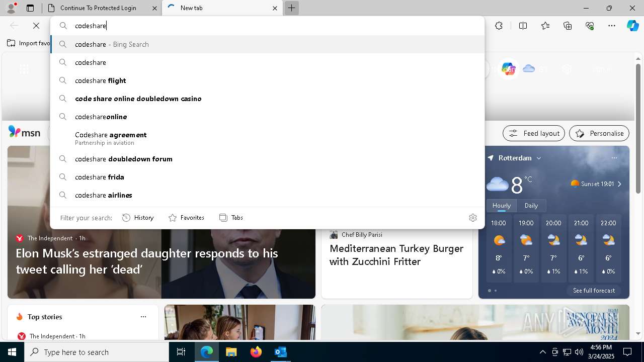The width and height of the screenshot is (644, 362).
Task: Open the Copilot icon
Action: point(632,26)
